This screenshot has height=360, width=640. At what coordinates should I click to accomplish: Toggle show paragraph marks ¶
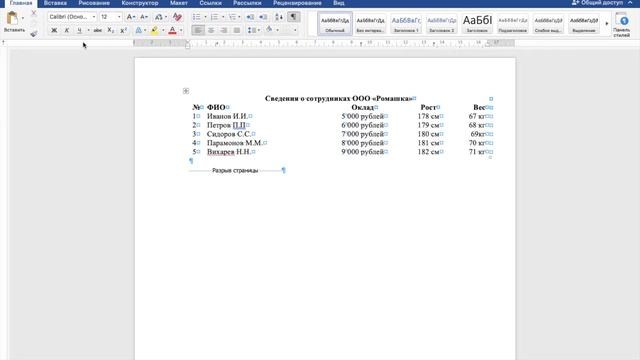coord(293,17)
